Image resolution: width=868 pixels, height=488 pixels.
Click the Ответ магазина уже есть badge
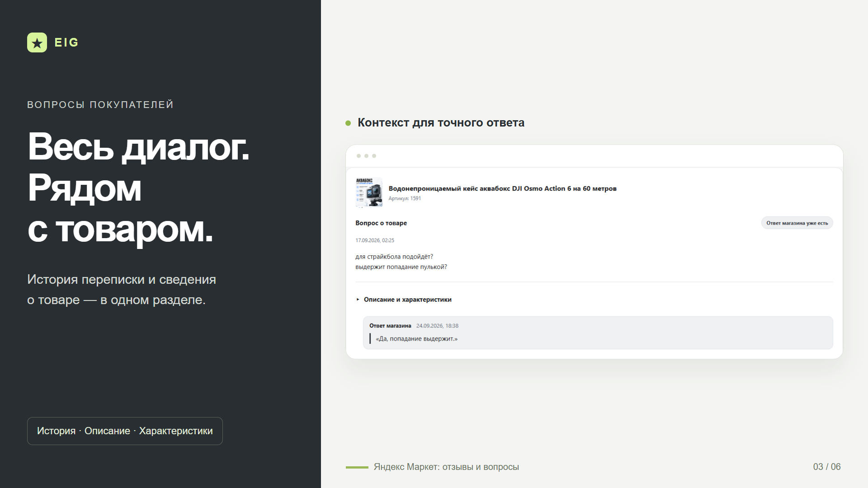coord(797,223)
